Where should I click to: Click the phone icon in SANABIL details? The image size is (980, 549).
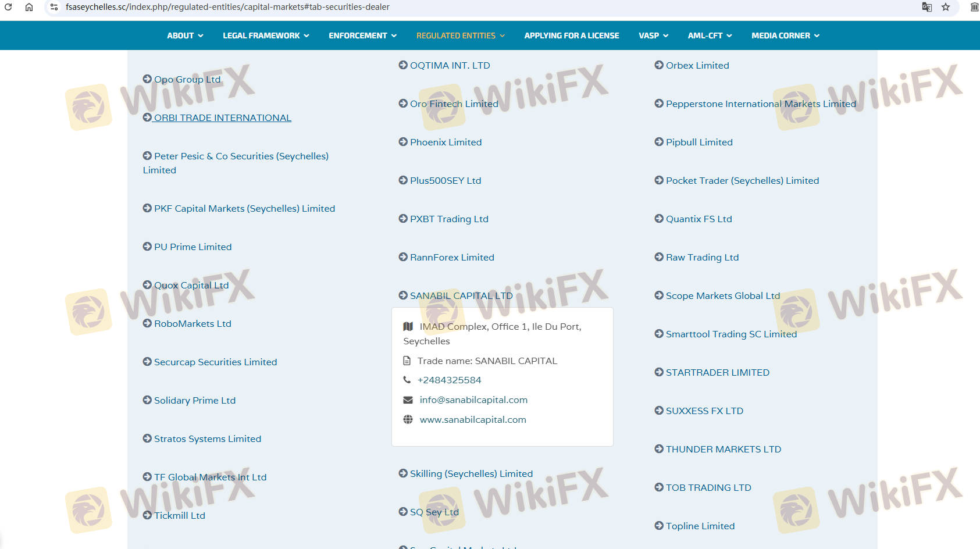pyautogui.click(x=407, y=380)
